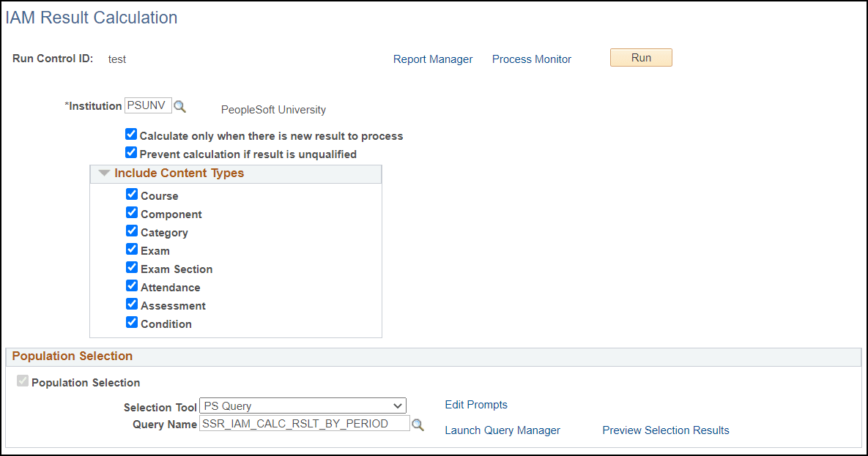The width and height of the screenshot is (868, 456).
Task: Disable the Component content type
Action: tap(131, 212)
